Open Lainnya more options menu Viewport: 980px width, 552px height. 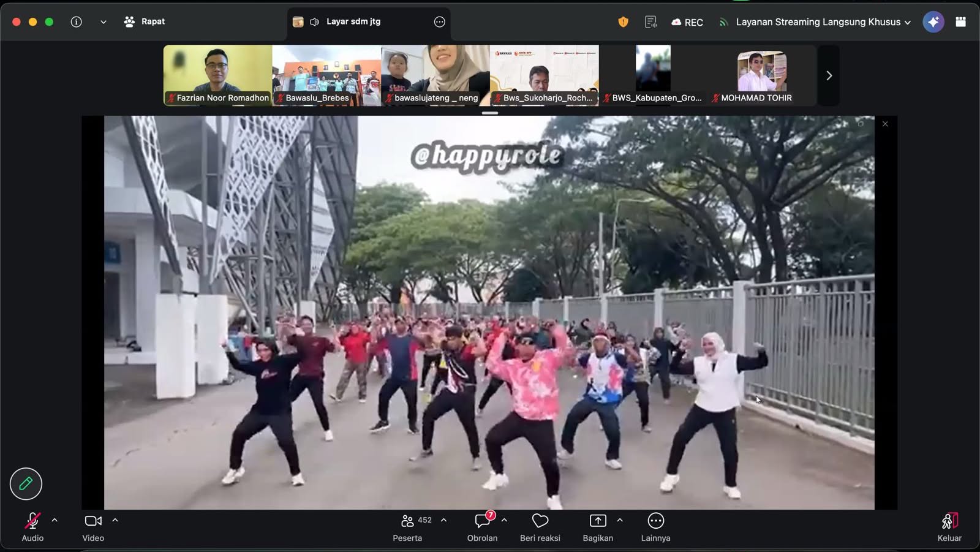tap(655, 527)
